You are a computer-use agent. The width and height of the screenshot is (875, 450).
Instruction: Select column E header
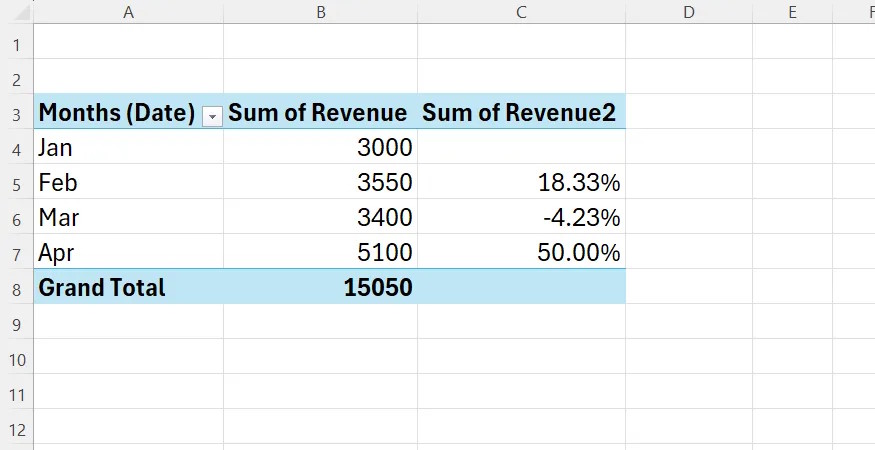tap(792, 12)
